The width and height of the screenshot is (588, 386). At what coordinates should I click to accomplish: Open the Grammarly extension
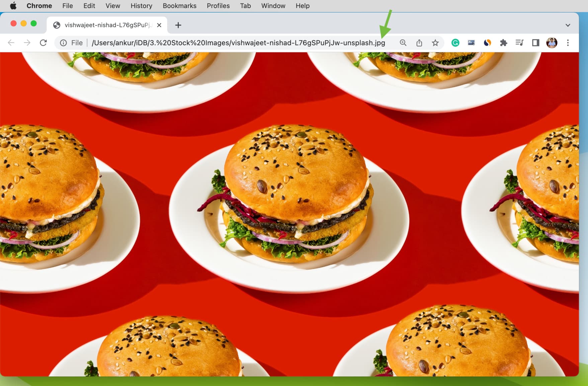pos(455,43)
